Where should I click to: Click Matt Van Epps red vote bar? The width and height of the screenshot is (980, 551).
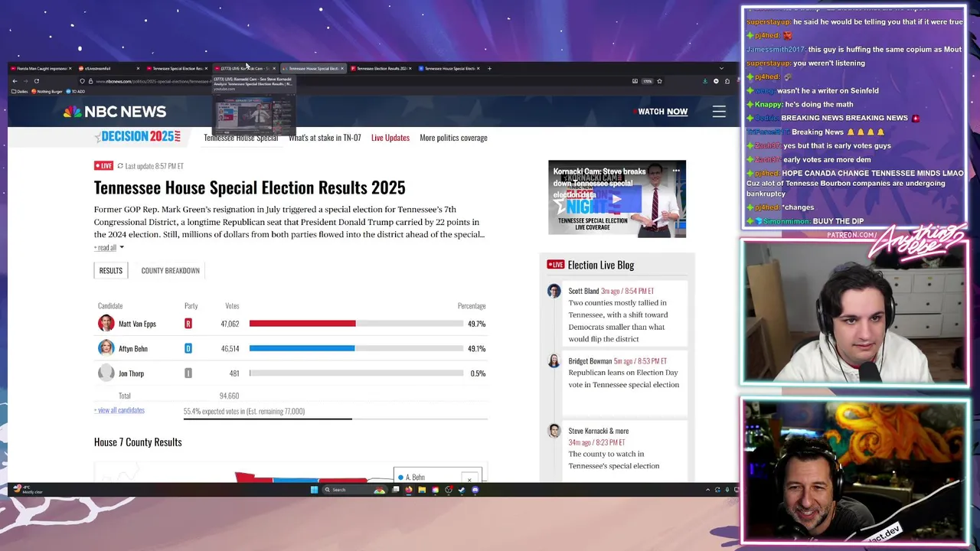[302, 324]
